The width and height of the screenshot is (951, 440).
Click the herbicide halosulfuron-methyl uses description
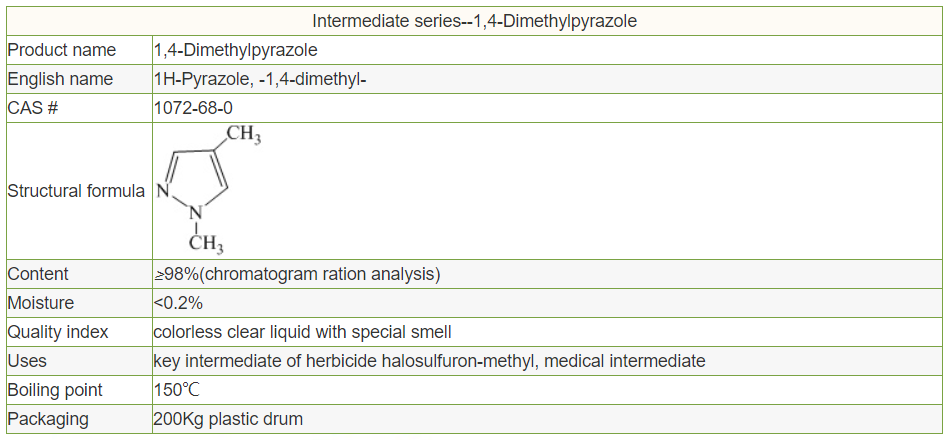click(429, 361)
